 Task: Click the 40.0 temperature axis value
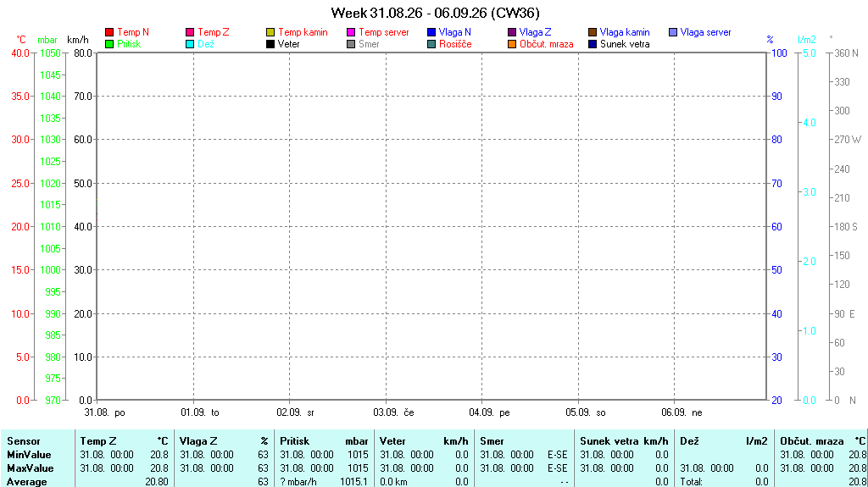(x=20, y=53)
